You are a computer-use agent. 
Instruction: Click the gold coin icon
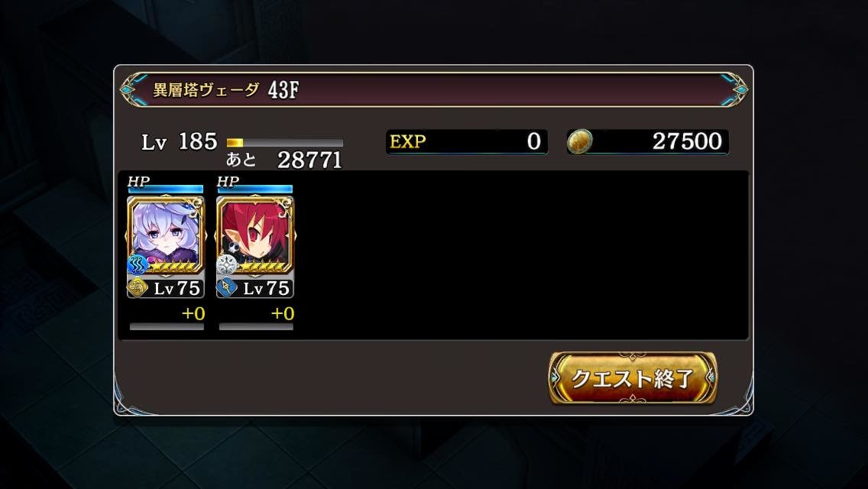click(x=580, y=141)
